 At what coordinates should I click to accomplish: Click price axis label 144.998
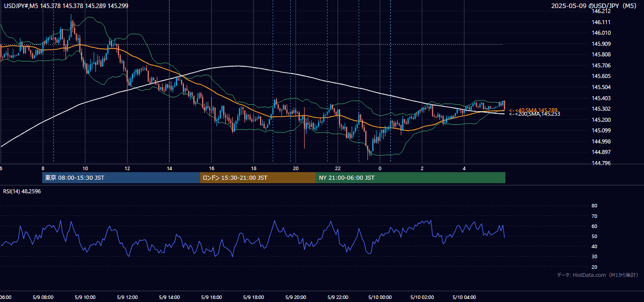[x=601, y=141]
